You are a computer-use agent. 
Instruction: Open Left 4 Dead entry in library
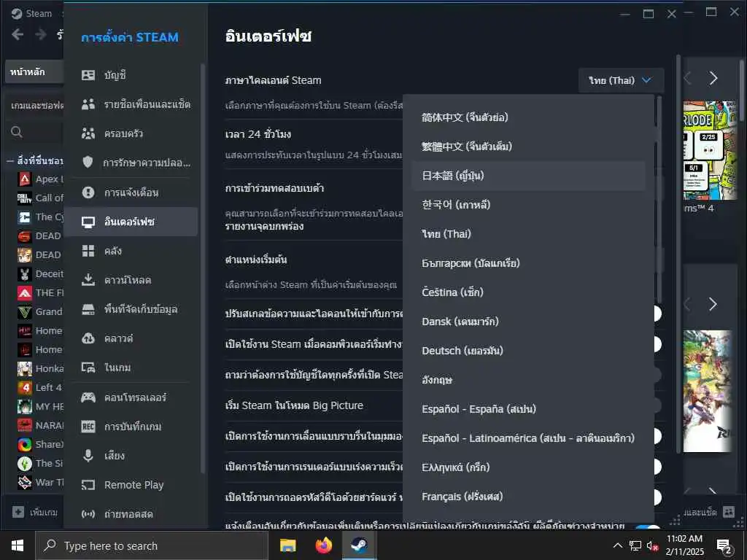click(40, 388)
